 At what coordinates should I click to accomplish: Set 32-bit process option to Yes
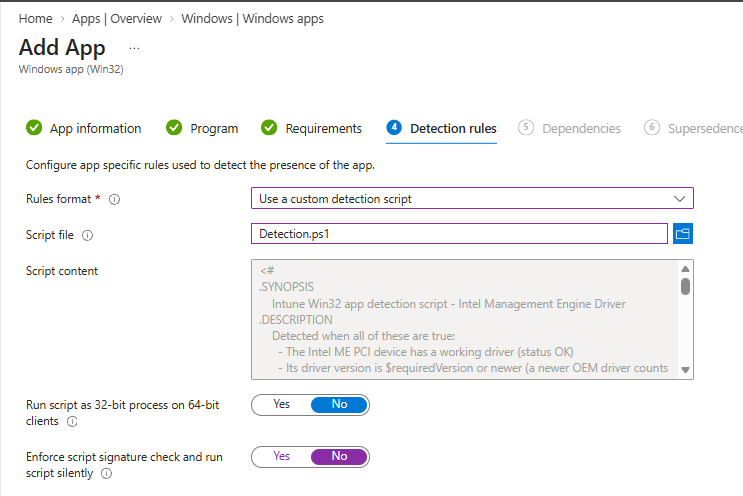click(x=281, y=405)
